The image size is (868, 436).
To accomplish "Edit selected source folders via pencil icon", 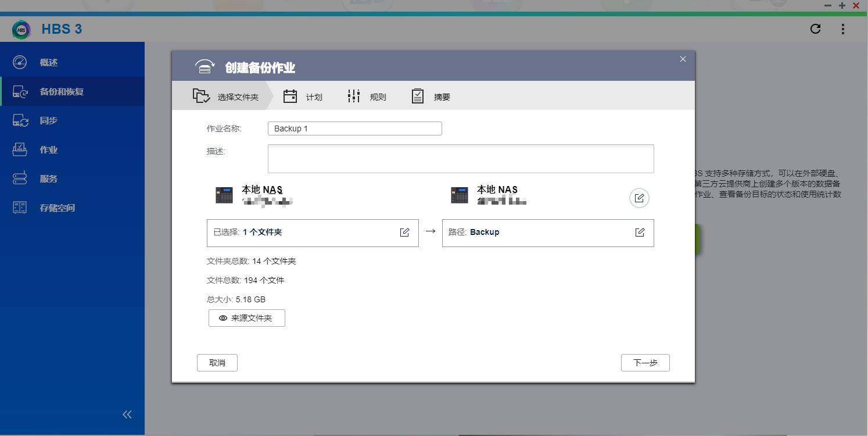I will (405, 232).
